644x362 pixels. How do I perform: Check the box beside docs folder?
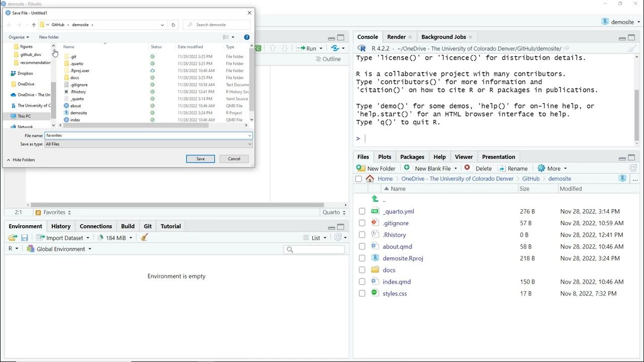[x=362, y=270]
